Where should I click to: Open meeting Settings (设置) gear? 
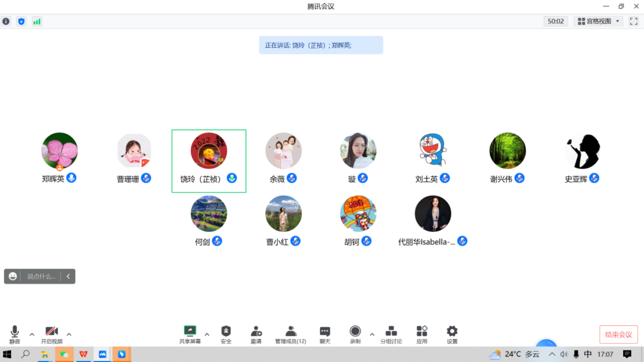click(452, 334)
